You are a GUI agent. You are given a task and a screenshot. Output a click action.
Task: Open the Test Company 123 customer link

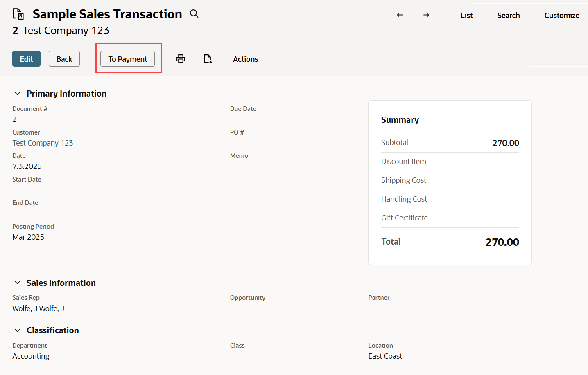click(x=43, y=143)
